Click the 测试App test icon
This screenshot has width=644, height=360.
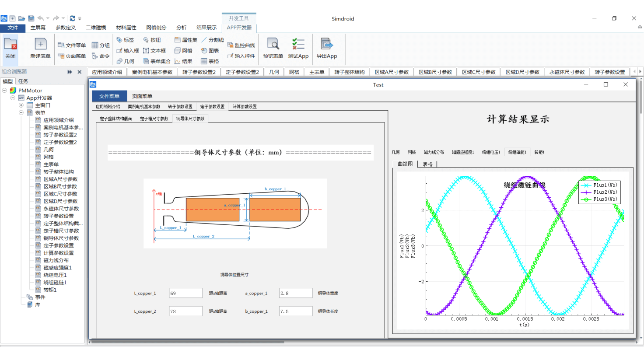point(298,48)
